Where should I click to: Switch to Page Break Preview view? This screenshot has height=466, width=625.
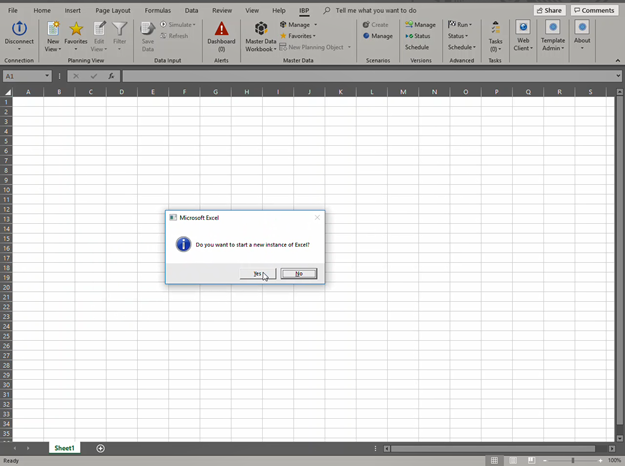531,460
